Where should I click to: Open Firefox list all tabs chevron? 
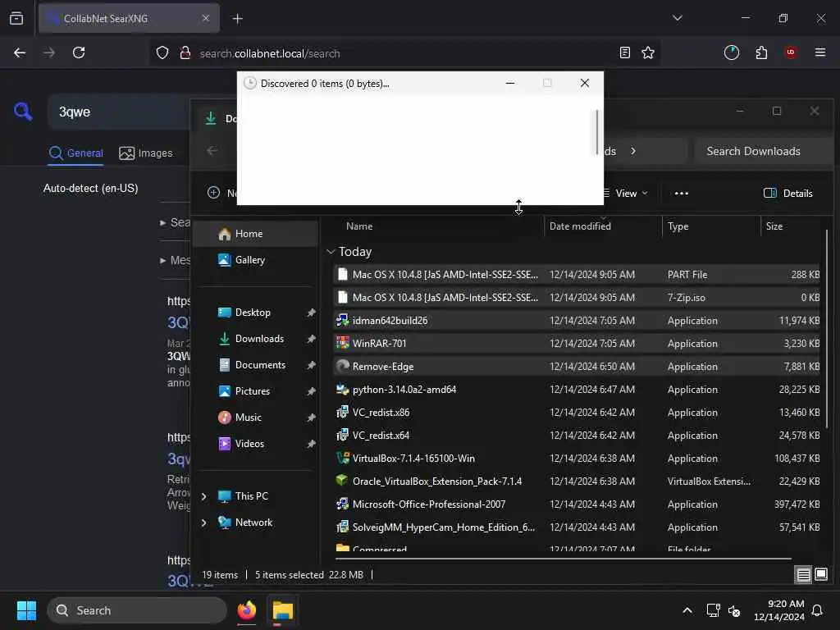coord(677,18)
